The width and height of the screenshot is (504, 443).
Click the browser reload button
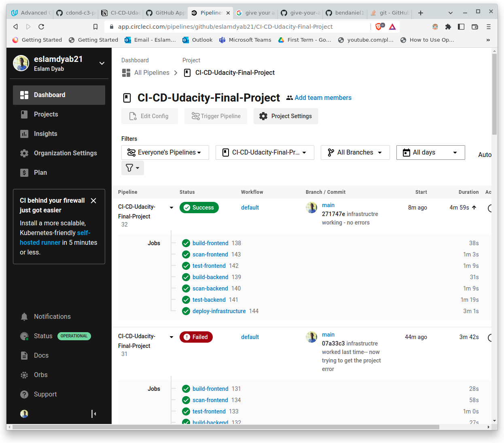click(x=41, y=27)
